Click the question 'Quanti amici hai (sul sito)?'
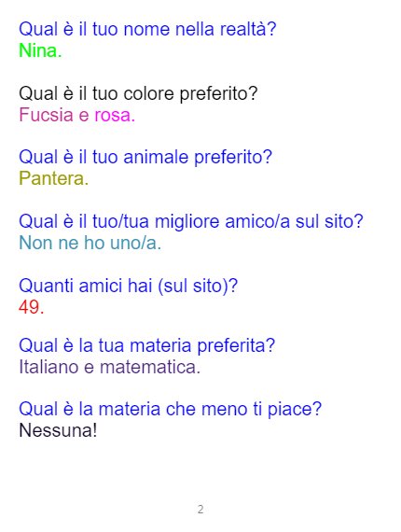This screenshot has height=532, width=401. (x=128, y=286)
